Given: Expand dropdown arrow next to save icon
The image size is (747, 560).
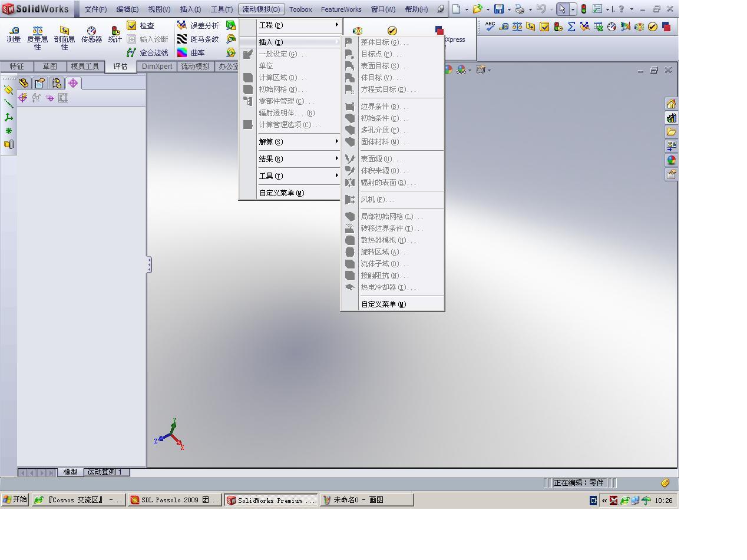Looking at the screenshot, I should [x=509, y=9].
